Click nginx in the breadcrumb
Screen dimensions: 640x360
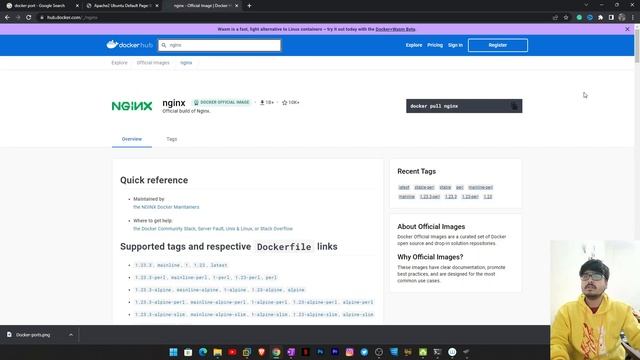pyautogui.click(x=186, y=63)
